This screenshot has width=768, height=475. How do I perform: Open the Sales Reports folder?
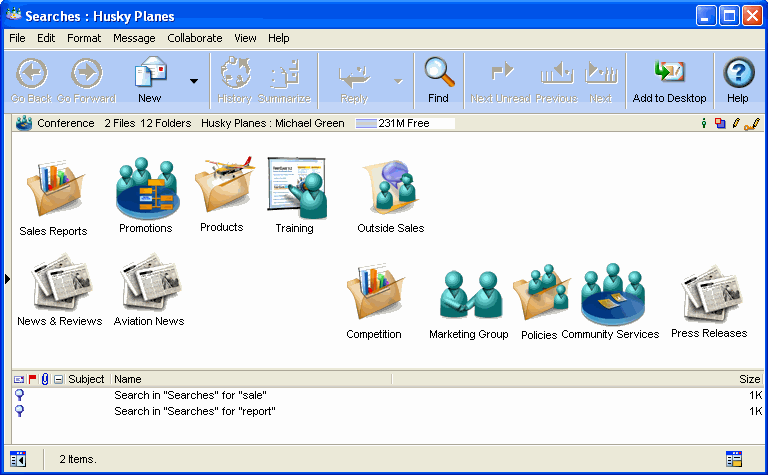[x=53, y=193]
